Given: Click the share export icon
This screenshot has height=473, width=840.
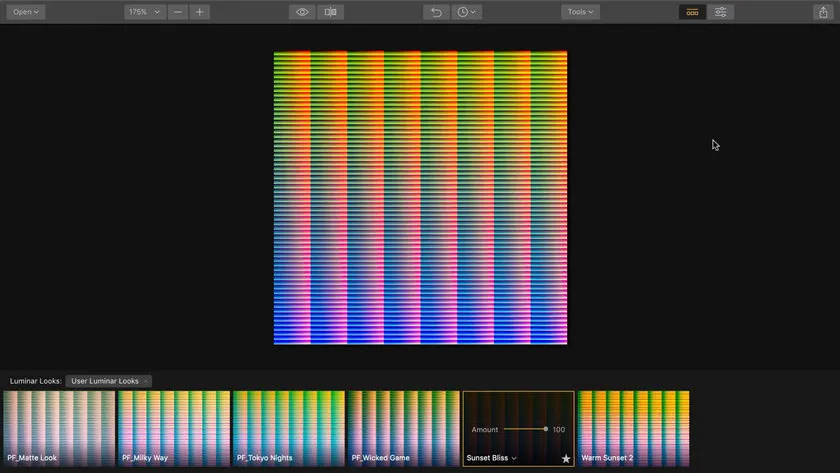Looking at the screenshot, I should (821, 12).
